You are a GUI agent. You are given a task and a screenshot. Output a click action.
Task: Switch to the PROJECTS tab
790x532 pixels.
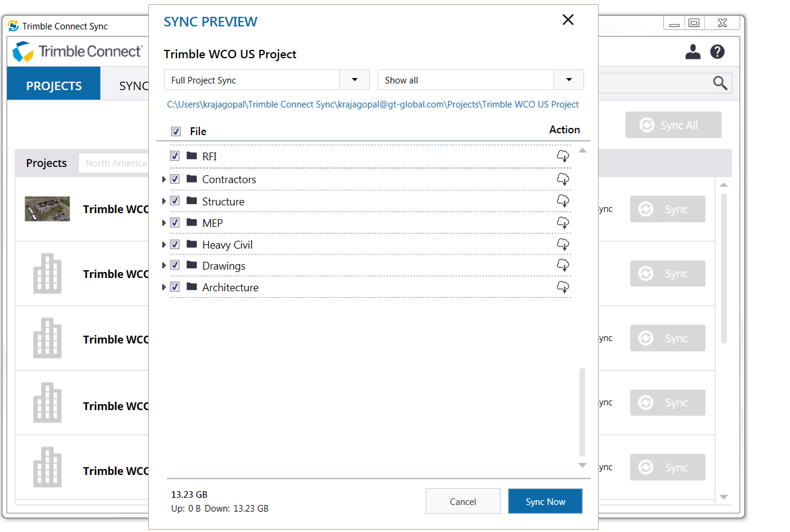click(54, 86)
